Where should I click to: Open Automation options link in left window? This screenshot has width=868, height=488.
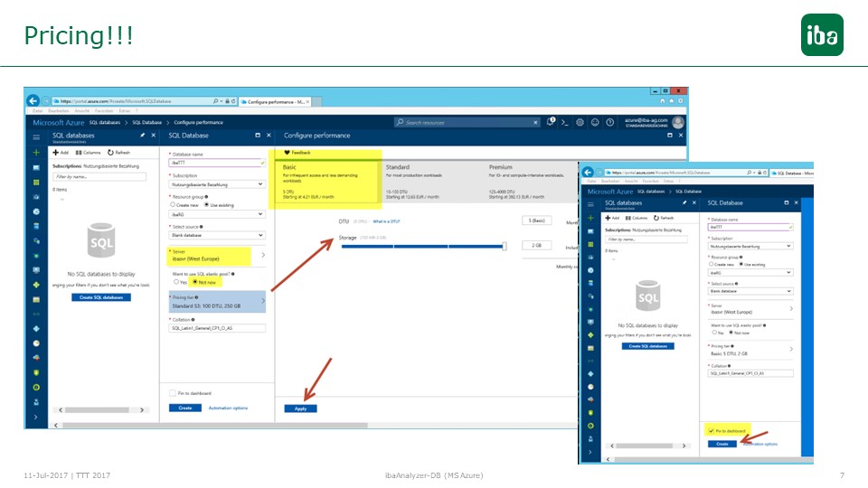click(x=228, y=408)
